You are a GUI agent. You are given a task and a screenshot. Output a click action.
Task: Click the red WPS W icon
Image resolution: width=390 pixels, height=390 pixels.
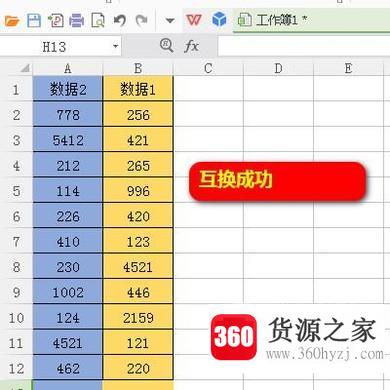[x=194, y=20]
